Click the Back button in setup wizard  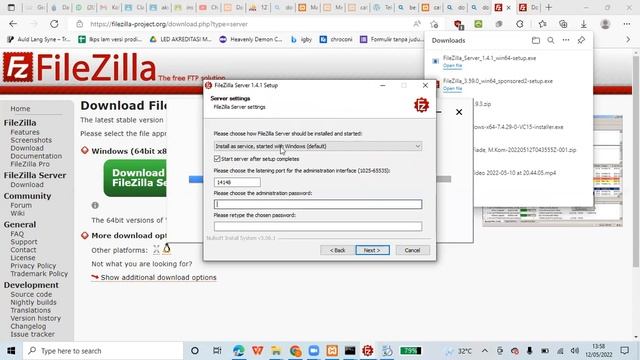click(337, 250)
